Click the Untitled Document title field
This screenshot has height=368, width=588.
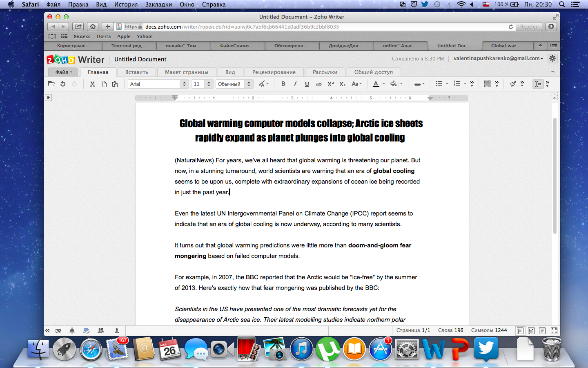coord(140,59)
